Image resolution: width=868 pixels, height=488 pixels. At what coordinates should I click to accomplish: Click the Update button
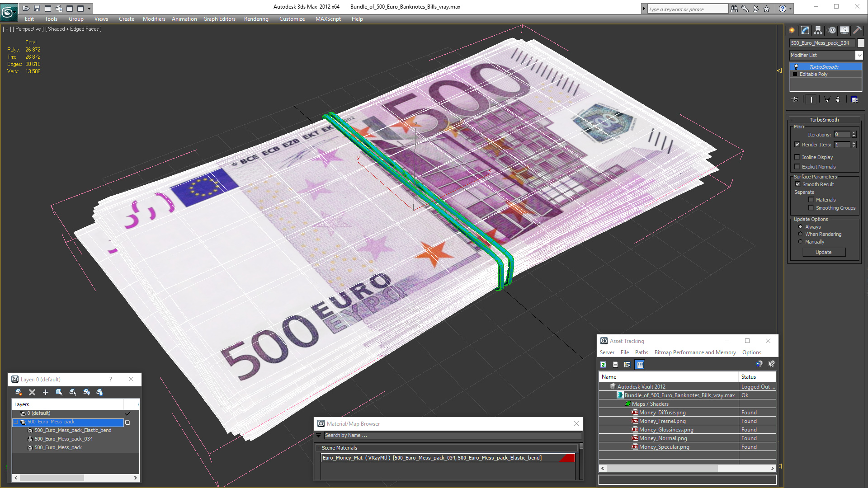click(824, 252)
